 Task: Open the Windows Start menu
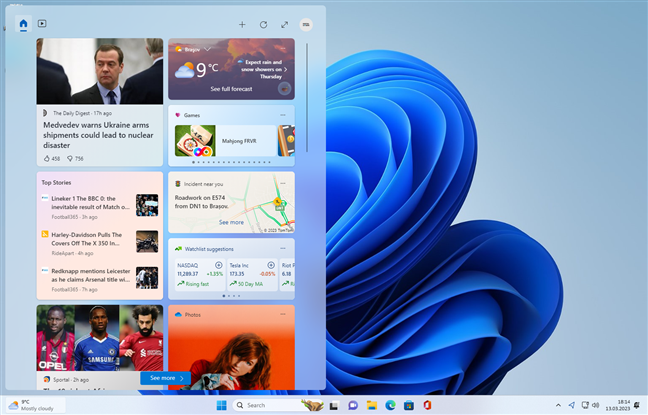tap(222, 405)
